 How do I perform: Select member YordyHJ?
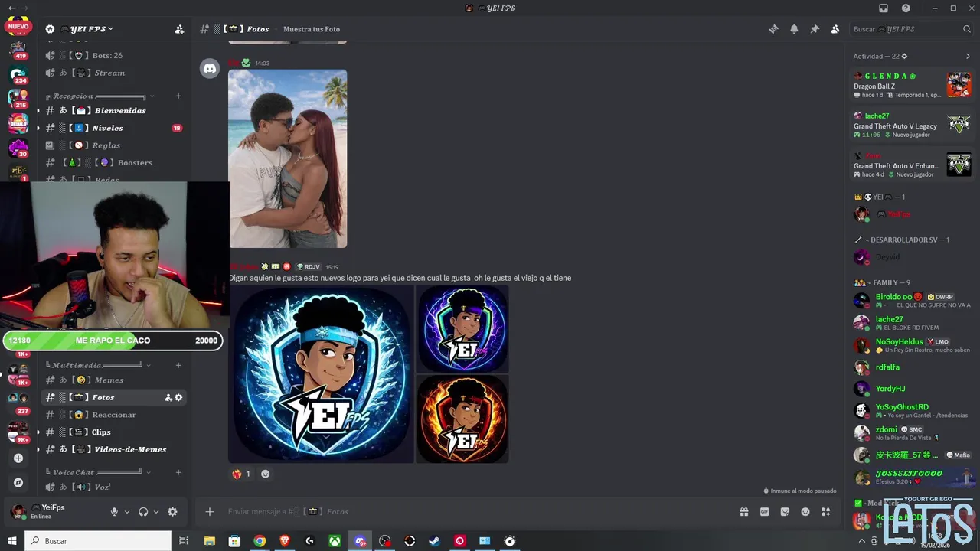913,389
